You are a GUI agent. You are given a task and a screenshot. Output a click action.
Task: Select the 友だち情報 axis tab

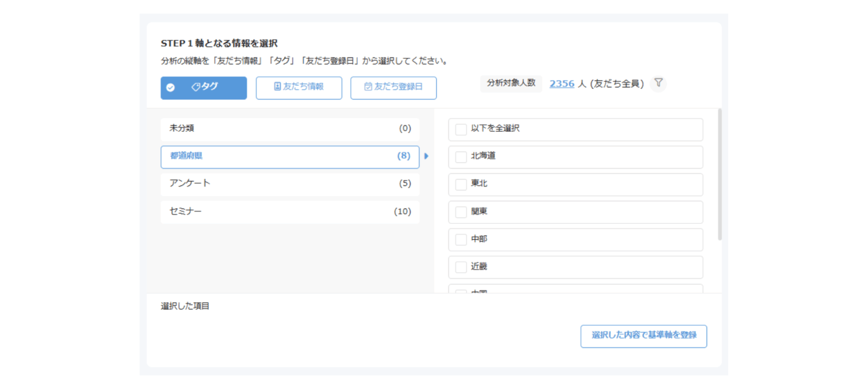pos(298,88)
